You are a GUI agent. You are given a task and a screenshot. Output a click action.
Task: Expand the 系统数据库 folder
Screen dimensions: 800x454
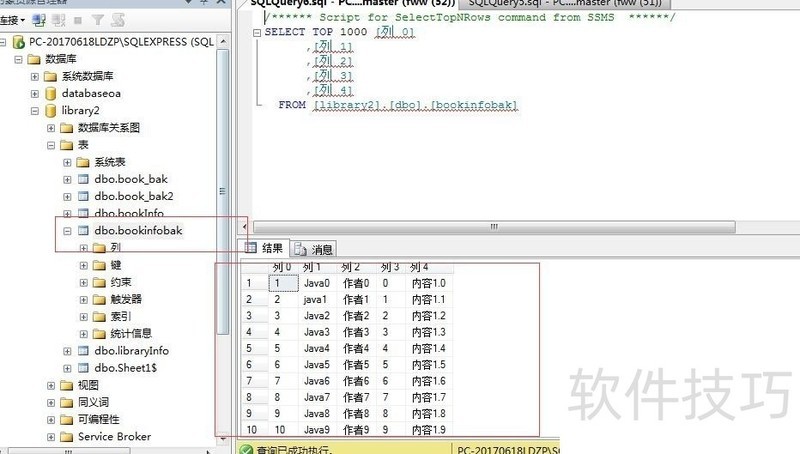coord(35,77)
